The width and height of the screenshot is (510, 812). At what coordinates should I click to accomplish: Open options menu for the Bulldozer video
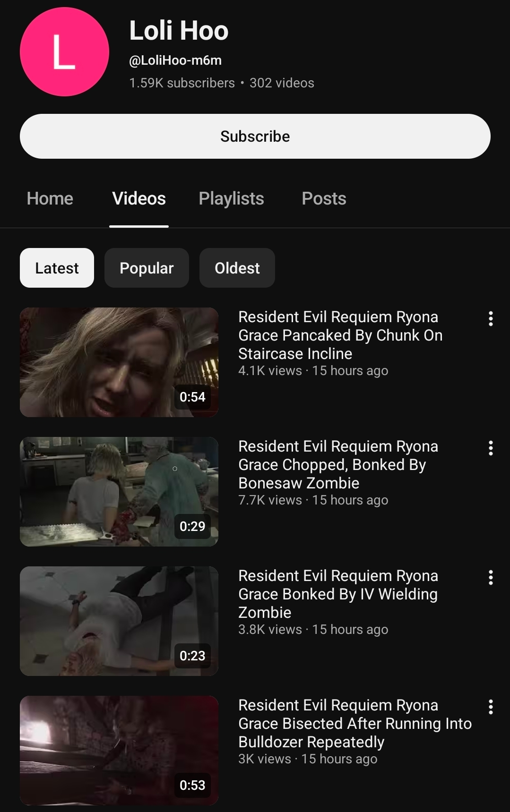click(x=491, y=707)
